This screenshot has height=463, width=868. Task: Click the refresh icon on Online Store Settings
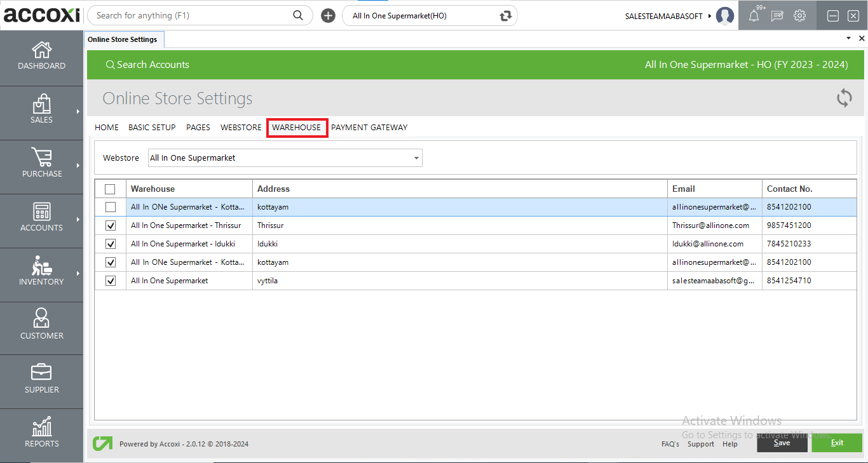tap(844, 98)
